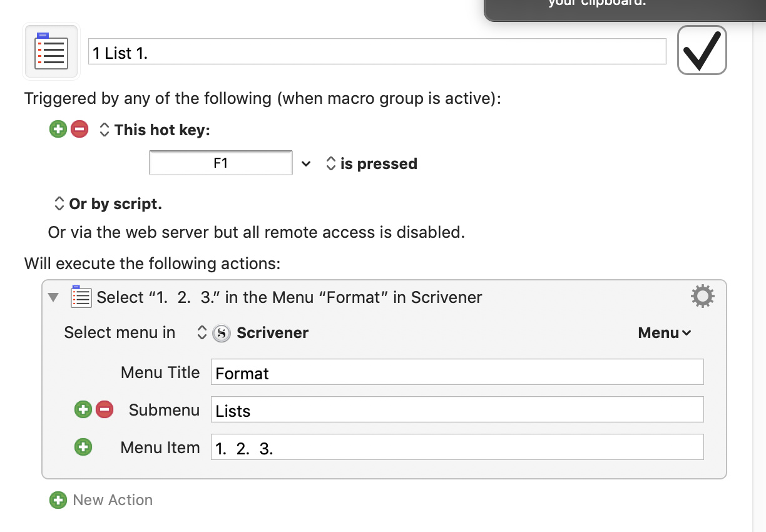Add another Submenu level
766x532 pixels.
[83, 410]
